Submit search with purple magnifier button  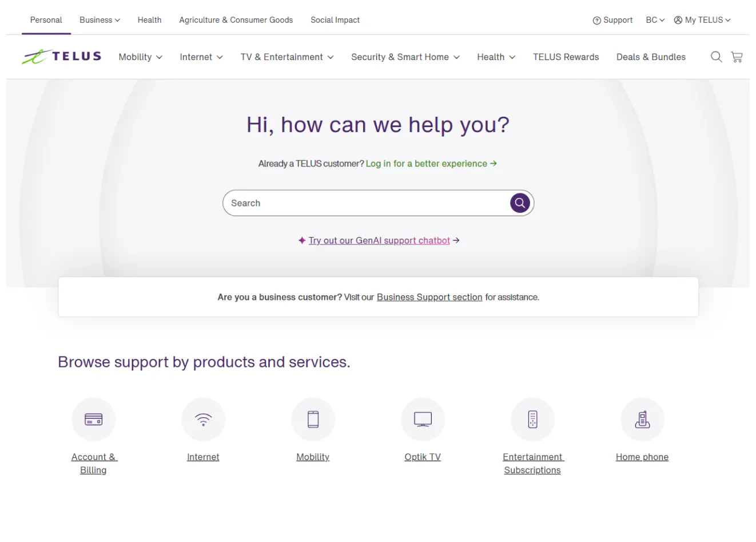pos(520,203)
